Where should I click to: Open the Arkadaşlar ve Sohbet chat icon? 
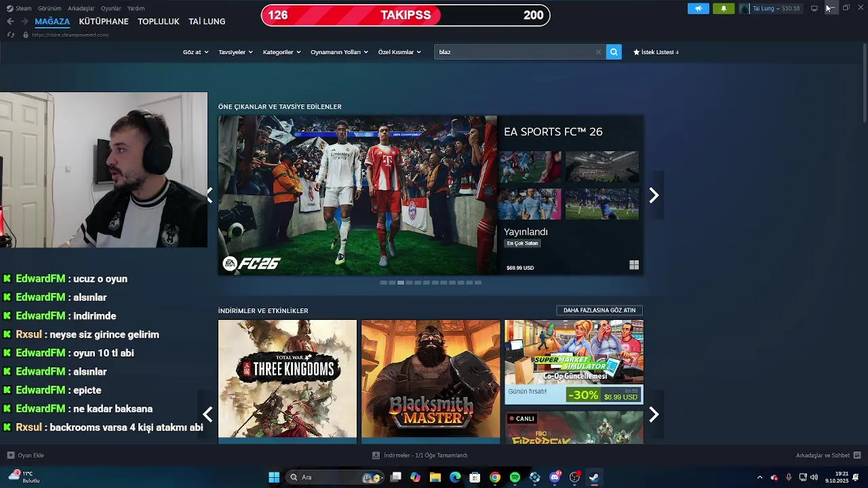[856, 455]
